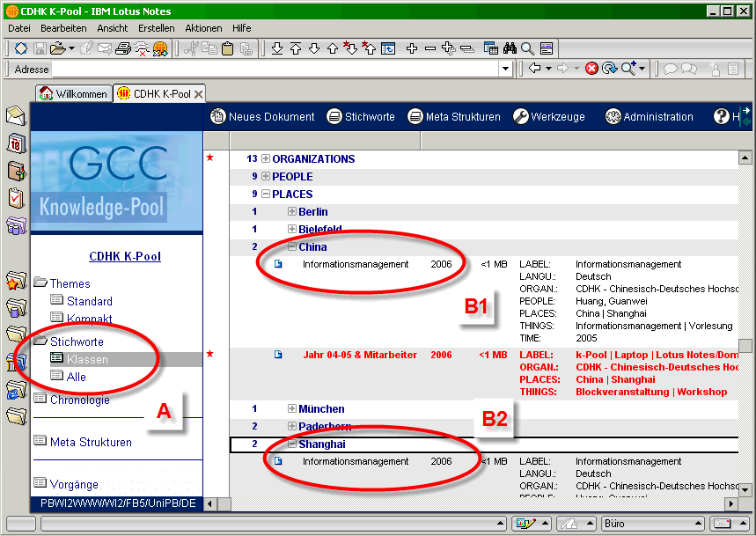Open the Ansicht menu

pyautogui.click(x=113, y=28)
